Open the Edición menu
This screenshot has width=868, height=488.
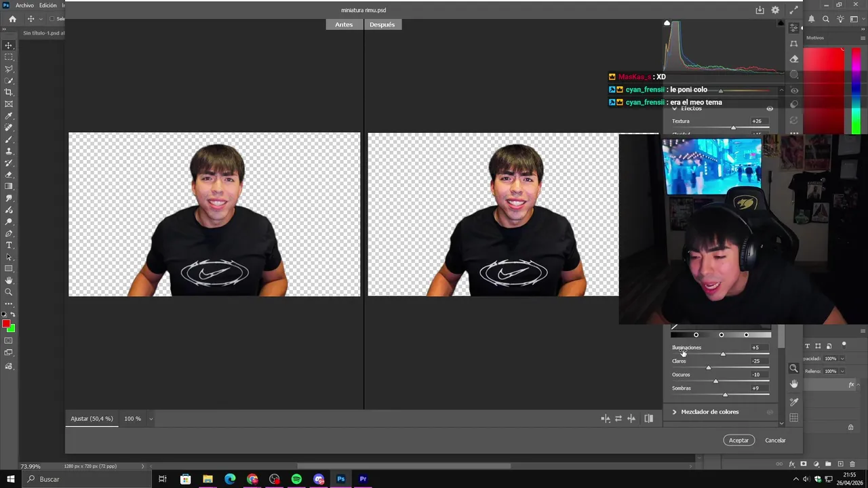click(48, 5)
